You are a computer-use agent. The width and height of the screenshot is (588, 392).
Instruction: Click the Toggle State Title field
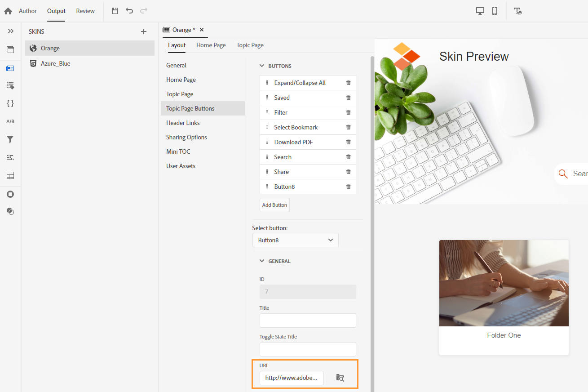click(x=308, y=349)
